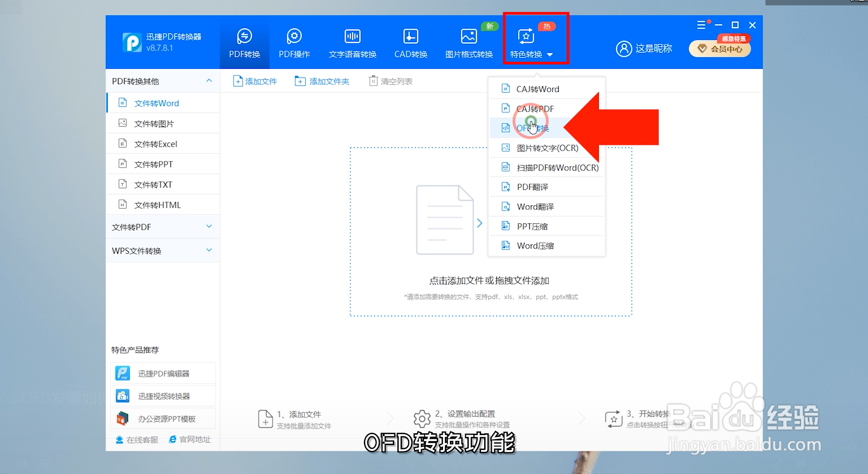Select 图片格式转换 feature

[x=468, y=42]
